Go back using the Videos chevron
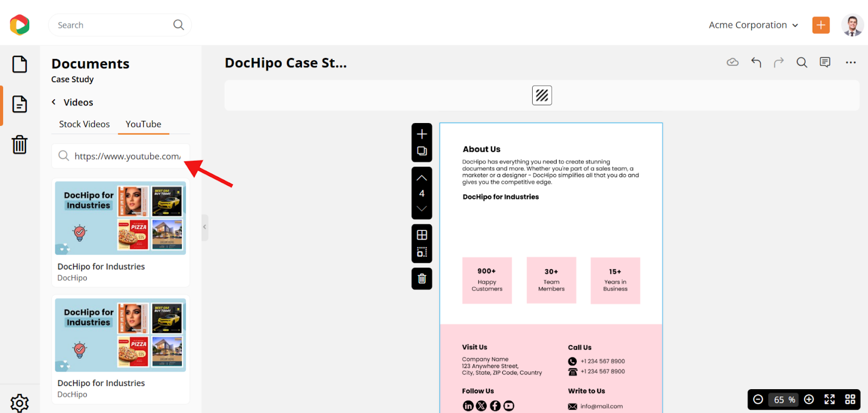Image resolution: width=868 pixels, height=413 pixels. pos(54,102)
